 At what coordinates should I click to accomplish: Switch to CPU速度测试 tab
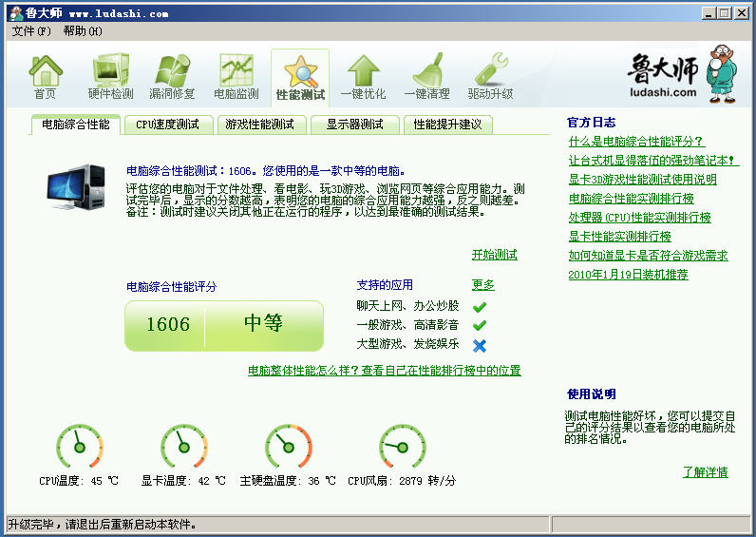[168, 125]
